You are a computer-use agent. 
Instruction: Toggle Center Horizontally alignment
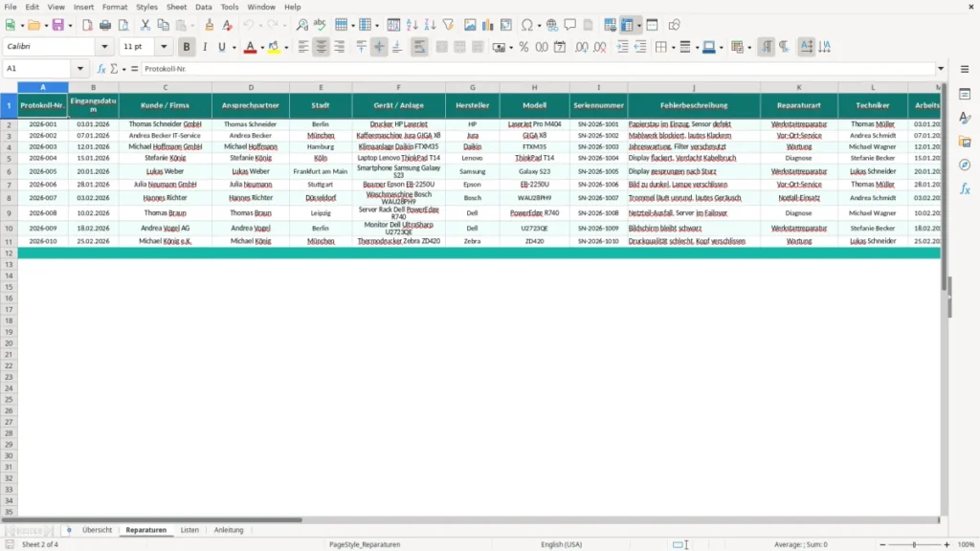(x=322, y=47)
